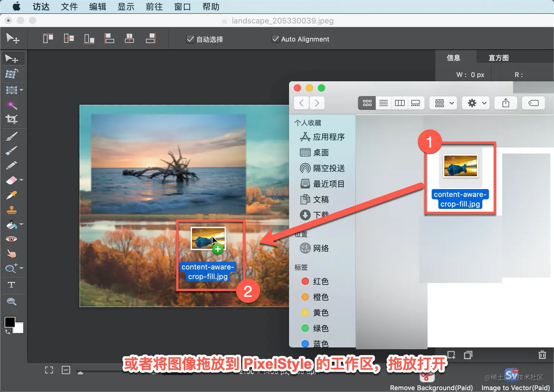Select the Smudge finger tool
554x392 pixels.
(x=11, y=254)
